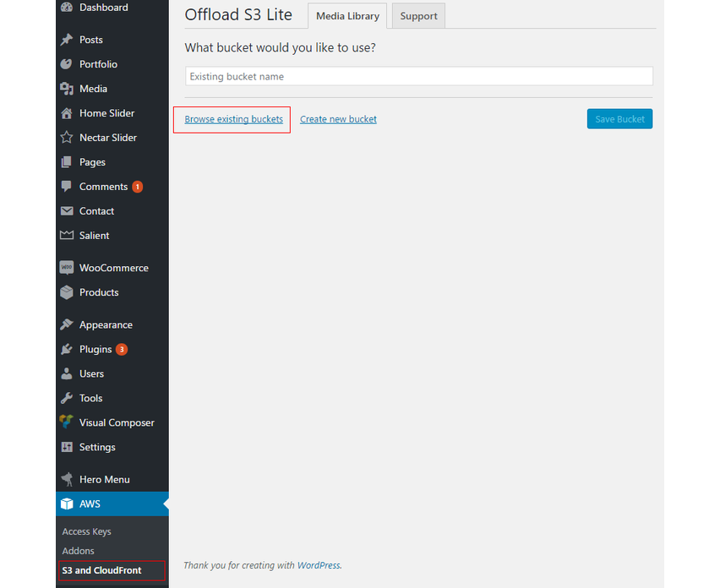Click the Comments speech bubble icon
This screenshot has height=588, width=720.
pos(67,187)
